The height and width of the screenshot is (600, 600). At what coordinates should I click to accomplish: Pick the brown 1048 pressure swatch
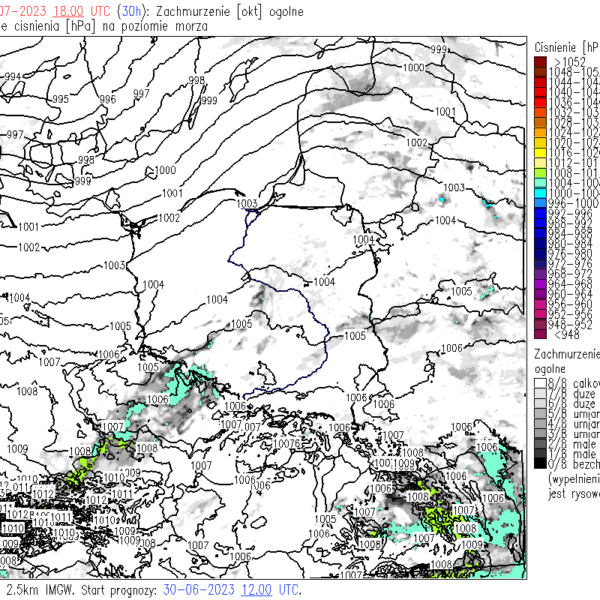[540, 72]
